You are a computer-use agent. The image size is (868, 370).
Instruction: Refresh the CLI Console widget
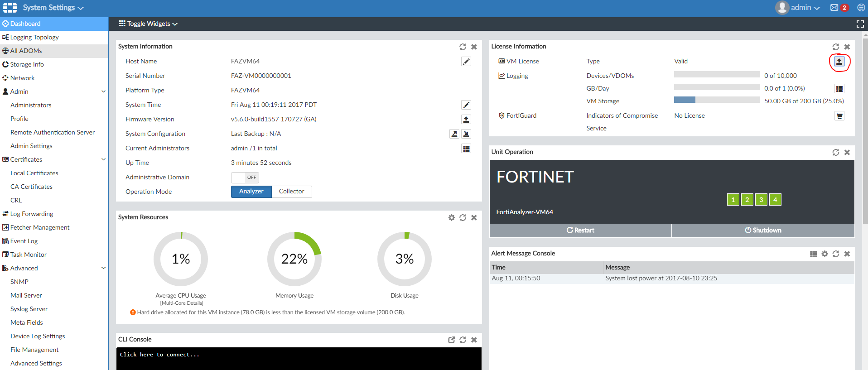(x=463, y=340)
